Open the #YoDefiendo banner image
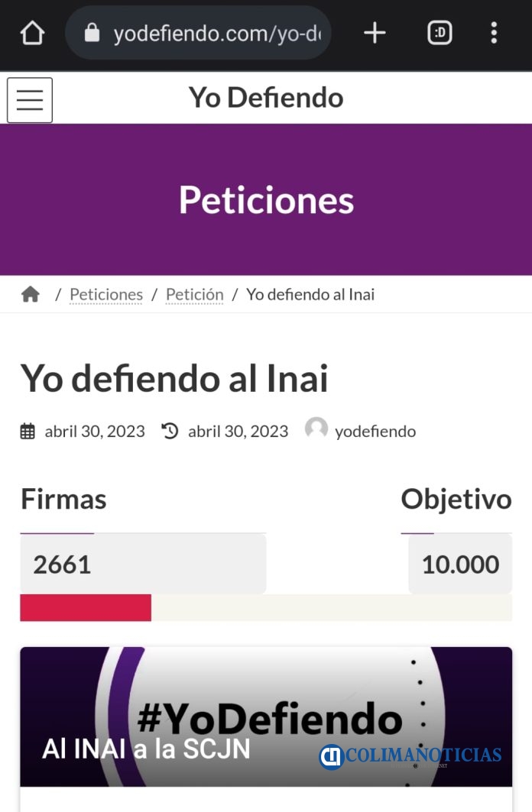Screen dimensions: 532x812 point(266,717)
